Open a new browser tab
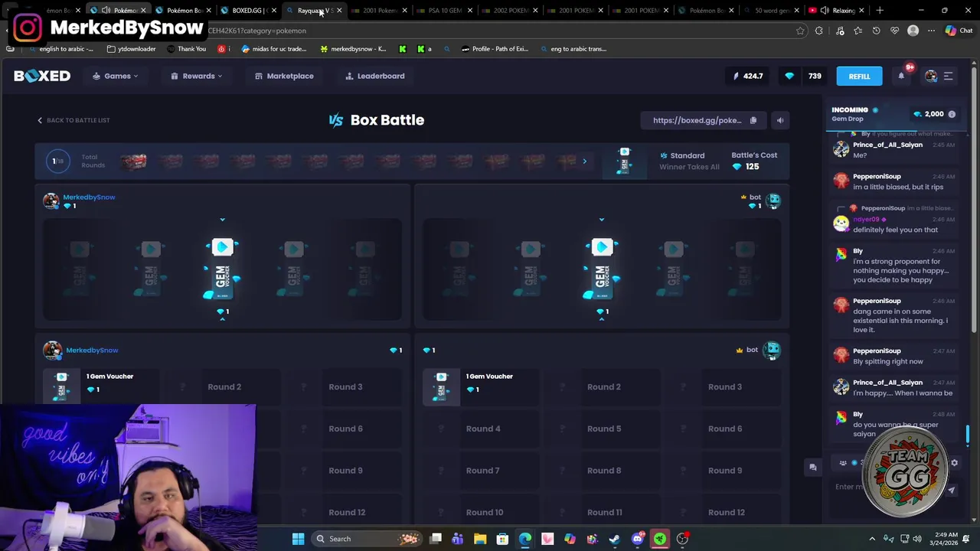980x551 pixels. [880, 10]
